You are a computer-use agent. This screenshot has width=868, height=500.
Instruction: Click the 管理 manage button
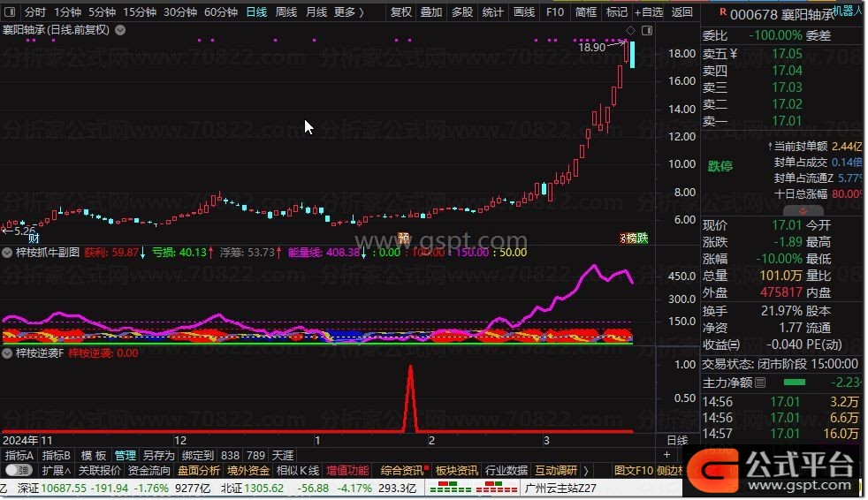tap(126, 455)
